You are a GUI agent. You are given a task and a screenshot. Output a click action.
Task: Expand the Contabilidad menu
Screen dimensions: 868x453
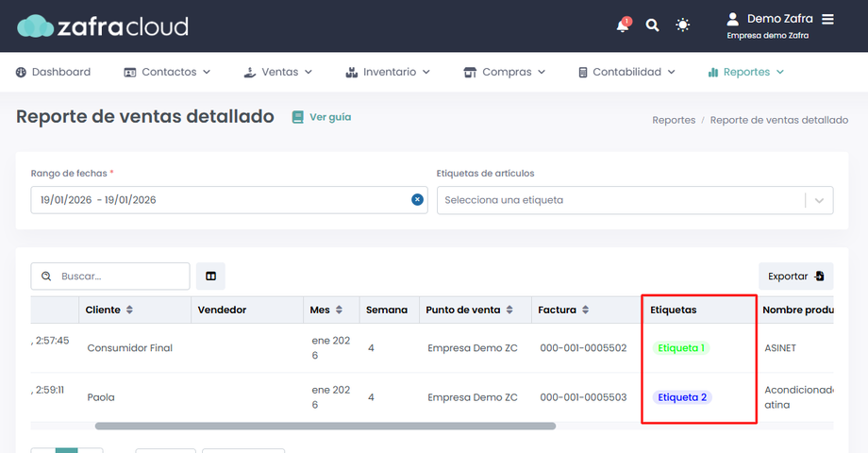(x=626, y=72)
